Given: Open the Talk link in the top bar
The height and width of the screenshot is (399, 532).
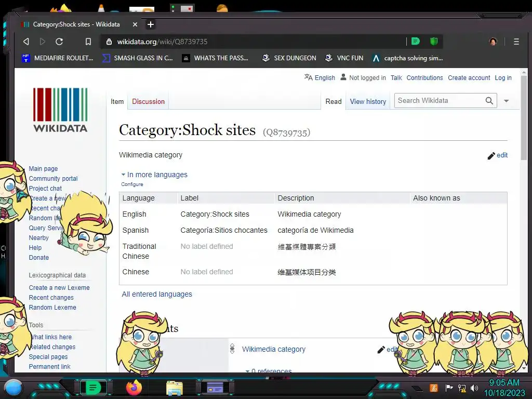Looking at the screenshot, I should click(x=396, y=78).
